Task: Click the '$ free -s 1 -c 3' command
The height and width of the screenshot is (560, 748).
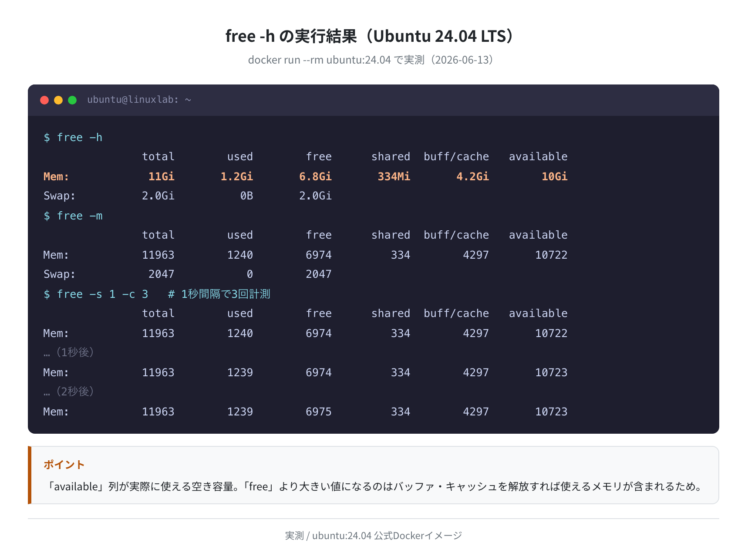Action: (x=96, y=294)
